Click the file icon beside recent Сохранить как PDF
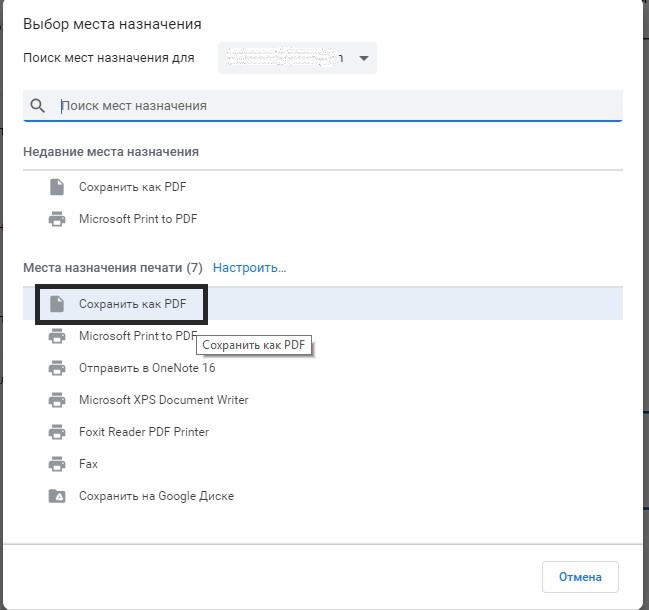The image size is (649, 610). point(58,187)
